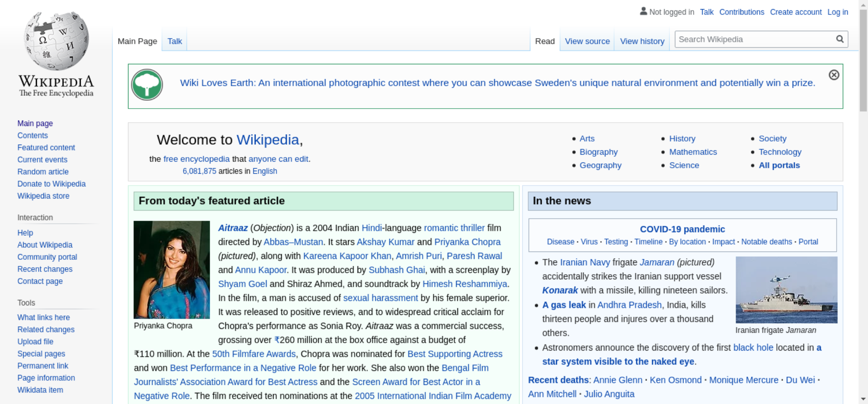This screenshot has height=404, width=868.
Task: Open Featured content in sidebar
Action: click(x=46, y=148)
